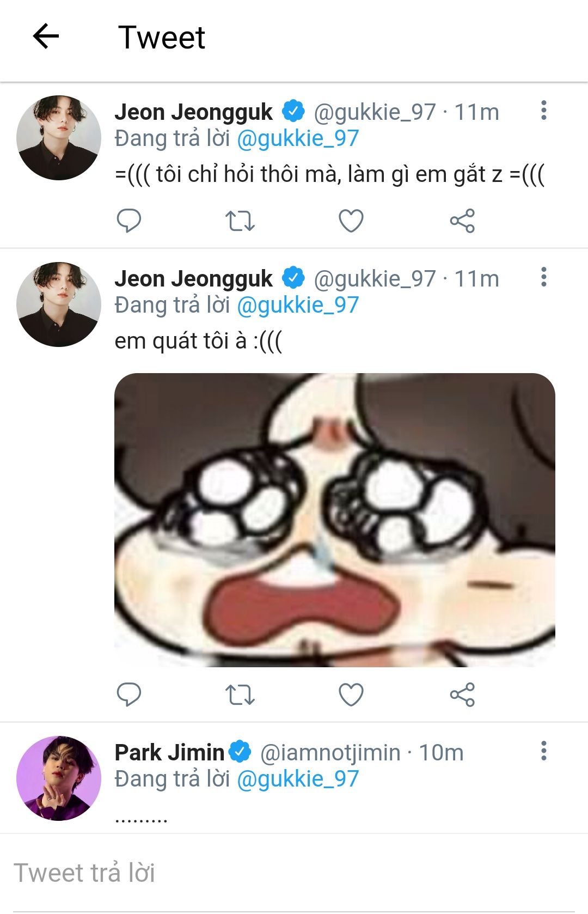588x914 pixels.
Task: Open @gukkie_97 mention link in first tweet
Action: coord(298,139)
